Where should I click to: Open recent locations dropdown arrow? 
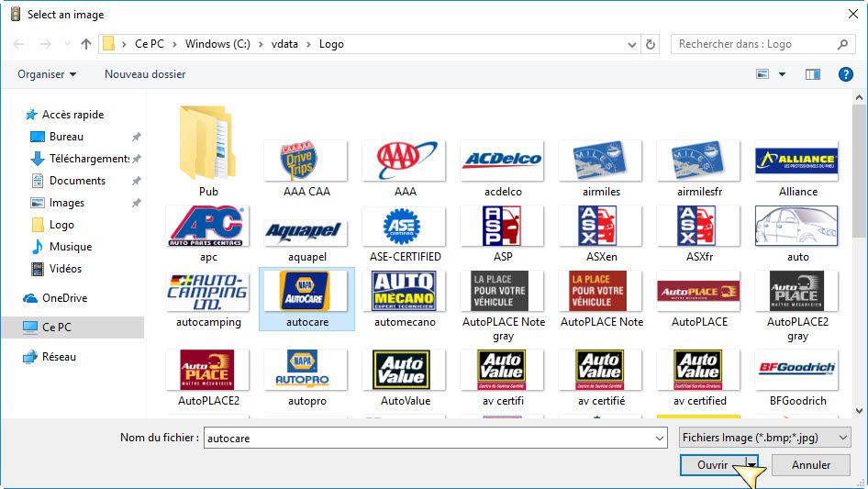[67, 44]
